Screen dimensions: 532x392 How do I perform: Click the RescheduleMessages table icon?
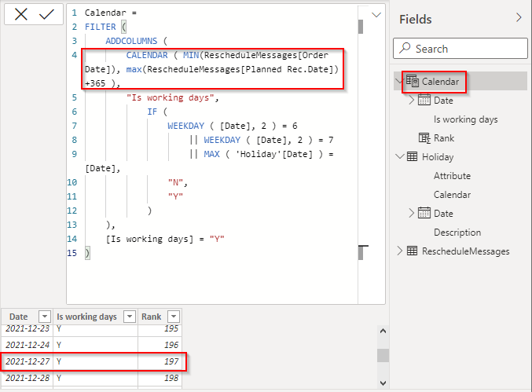pos(412,251)
